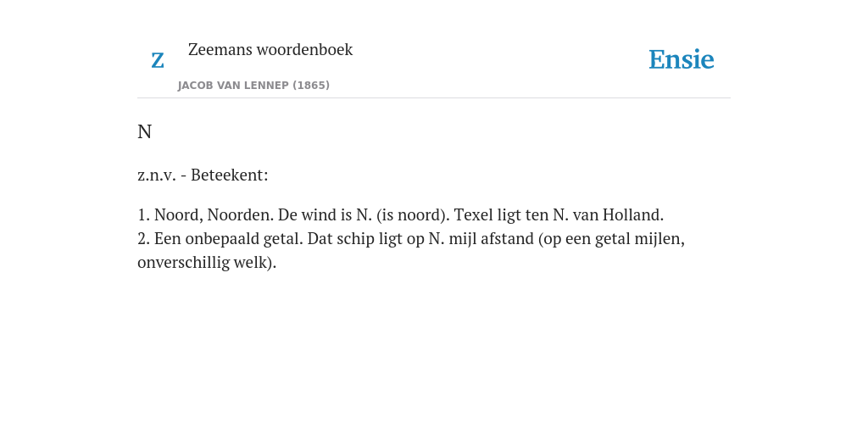Select the author line Jacob van Lennep (1865)
868x434 pixels.
(x=253, y=86)
